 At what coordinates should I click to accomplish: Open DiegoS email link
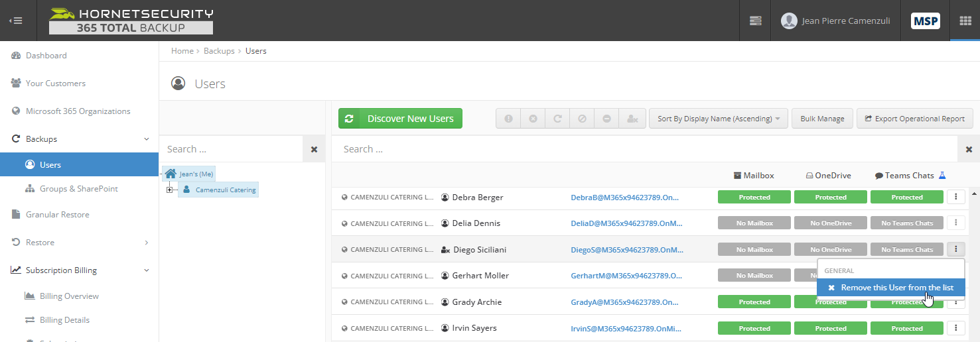click(627, 250)
